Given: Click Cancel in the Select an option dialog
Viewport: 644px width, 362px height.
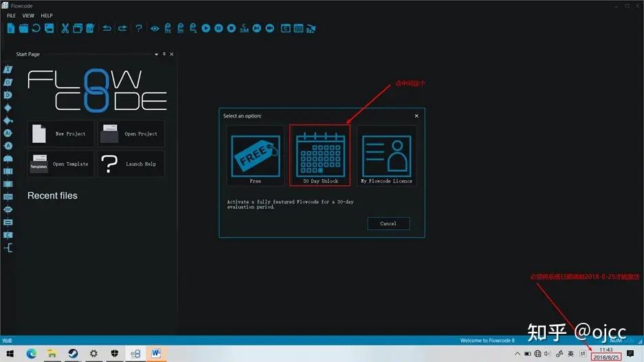Looking at the screenshot, I should click(388, 224).
